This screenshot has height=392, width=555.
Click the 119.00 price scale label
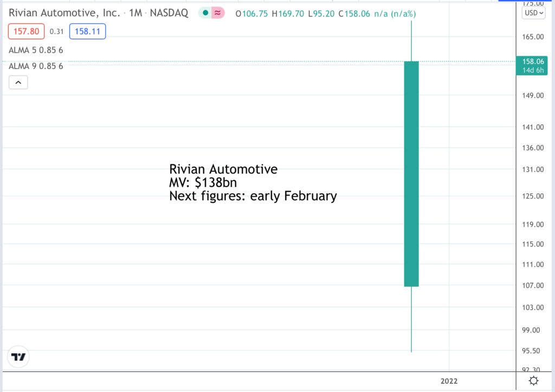tap(533, 224)
